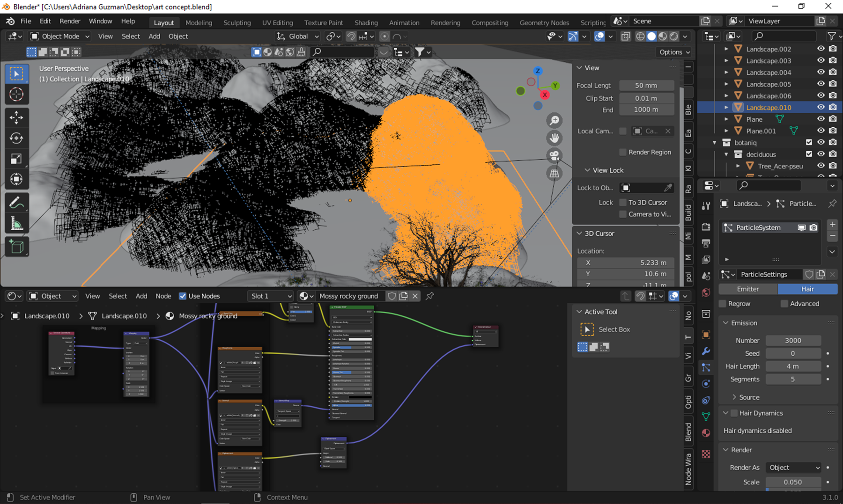Image resolution: width=843 pixels, height=504 pixels.
Task: Open the viewport Add menu
Action: (x=154, y=36)
